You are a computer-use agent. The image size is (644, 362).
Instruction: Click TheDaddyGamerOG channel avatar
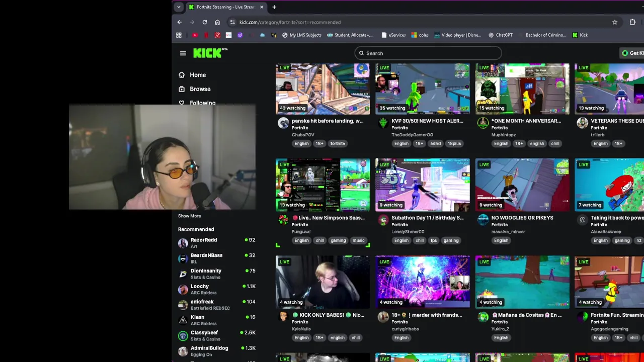click(x=383, y=123)
